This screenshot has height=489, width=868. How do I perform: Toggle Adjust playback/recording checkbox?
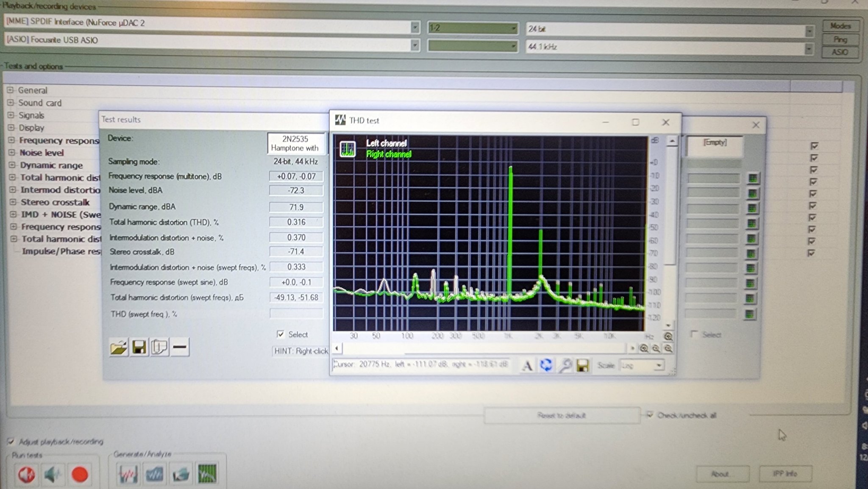tap(11, 441)
